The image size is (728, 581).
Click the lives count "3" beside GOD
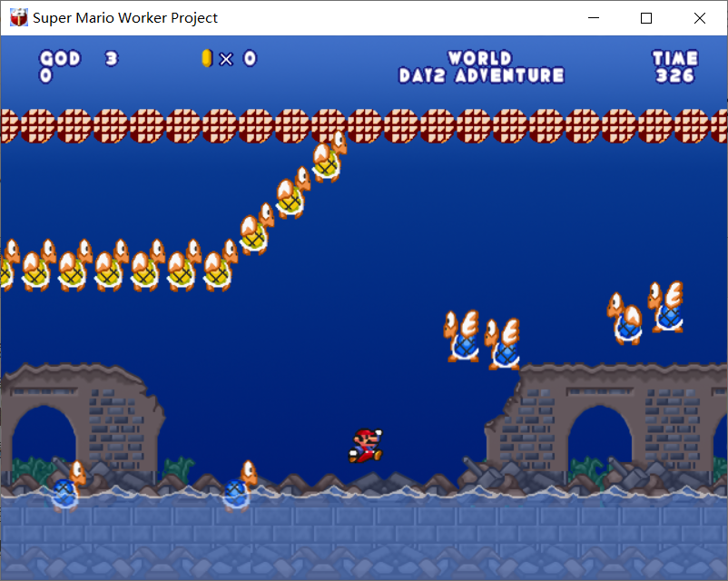pyautogui.click(x=112, y=58)
